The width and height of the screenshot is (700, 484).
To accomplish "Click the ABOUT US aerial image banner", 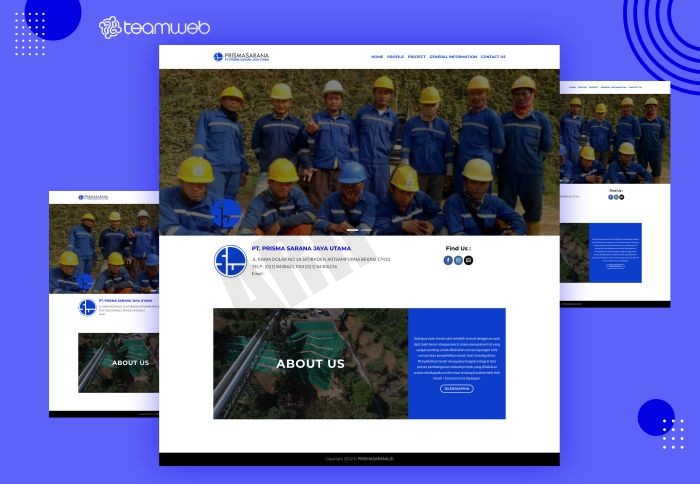I will [310, 363].
